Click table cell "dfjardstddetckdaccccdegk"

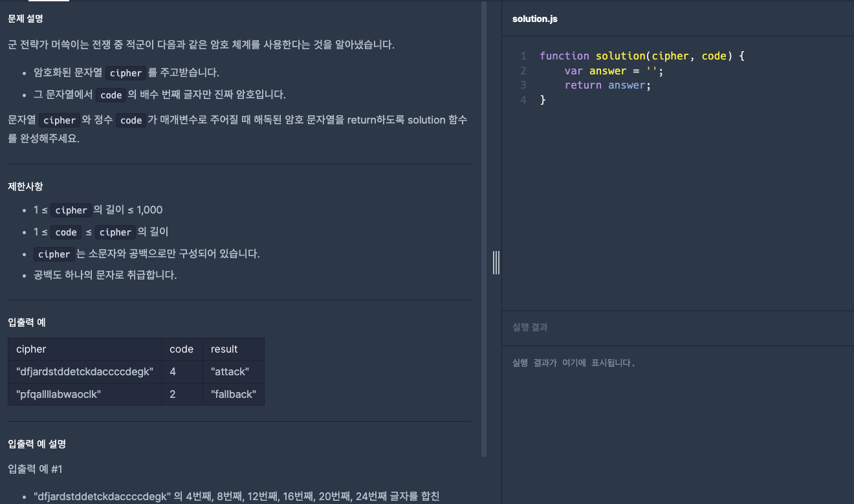point(85,372)
